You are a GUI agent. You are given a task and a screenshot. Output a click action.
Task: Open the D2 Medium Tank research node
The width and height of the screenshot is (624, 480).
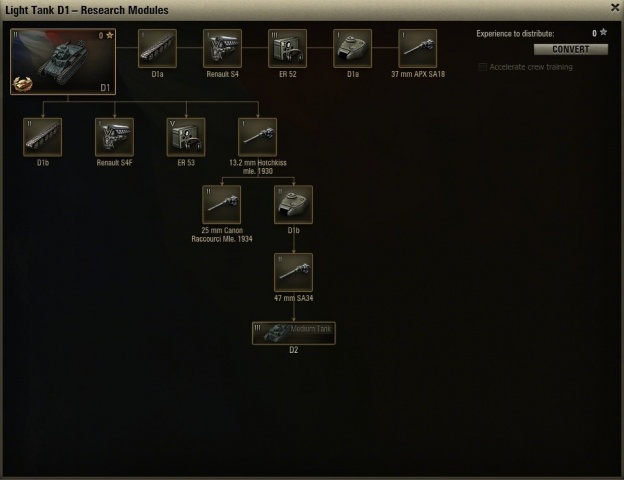[x=294, y=333]
